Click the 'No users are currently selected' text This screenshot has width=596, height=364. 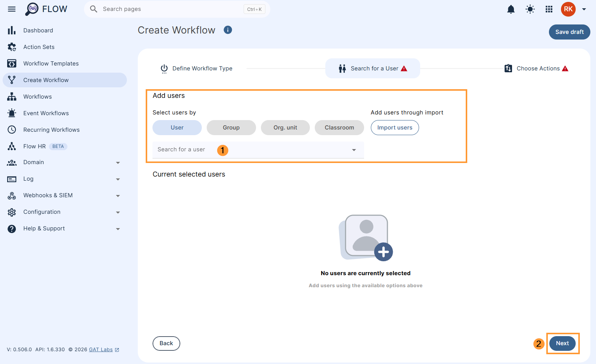point(366,273)
